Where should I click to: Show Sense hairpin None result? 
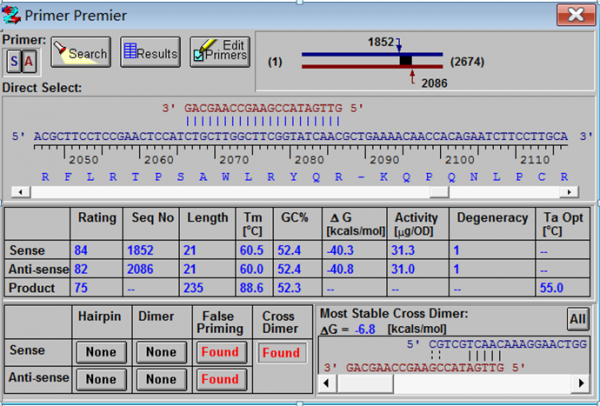(102, 352)
